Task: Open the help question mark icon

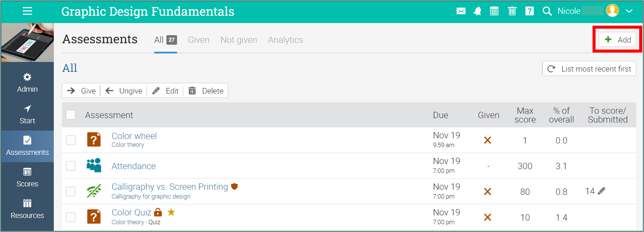Action: (x=529, y=11)
